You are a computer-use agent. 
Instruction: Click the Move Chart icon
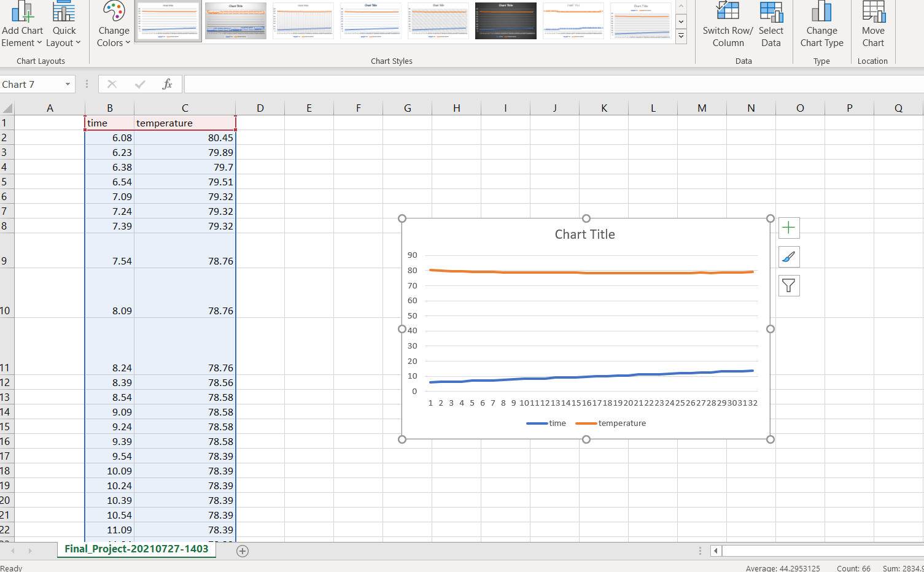(873, 12)
